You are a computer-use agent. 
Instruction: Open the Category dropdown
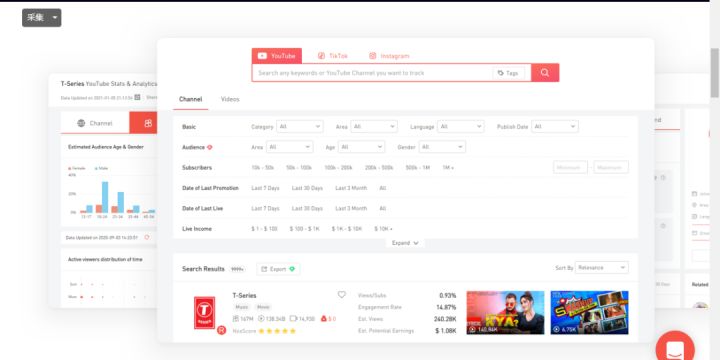[300, 126]
